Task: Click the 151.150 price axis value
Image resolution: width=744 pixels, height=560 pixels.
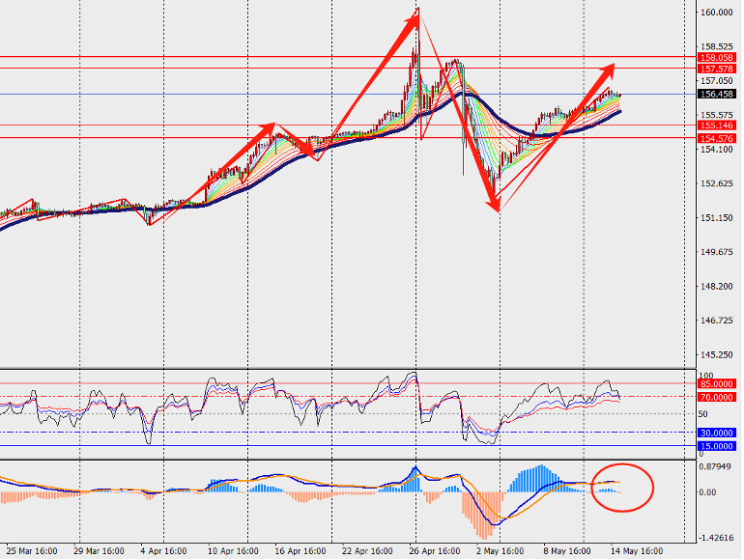Action: [717, 217]
